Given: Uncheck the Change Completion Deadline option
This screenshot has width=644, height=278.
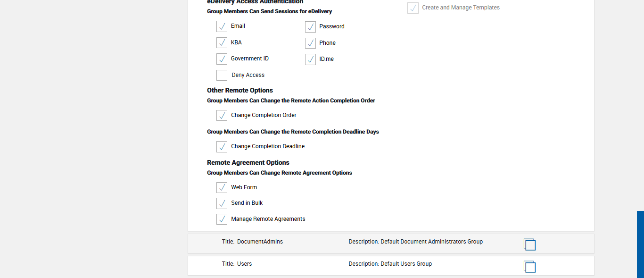Looking at the screenshot, I should (x=222, y=147).
